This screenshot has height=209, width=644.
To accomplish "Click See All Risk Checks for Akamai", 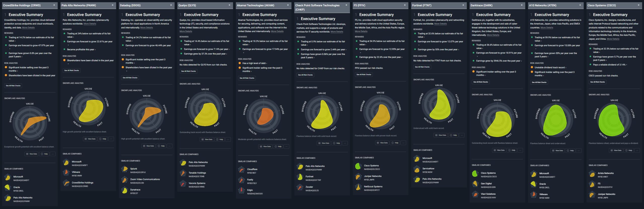I will 247,78.
